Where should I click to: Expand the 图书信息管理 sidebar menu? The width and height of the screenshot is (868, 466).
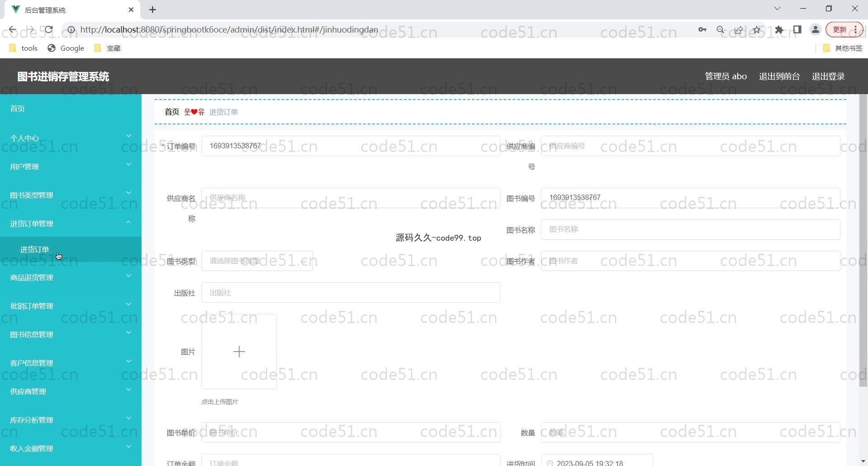71,334
